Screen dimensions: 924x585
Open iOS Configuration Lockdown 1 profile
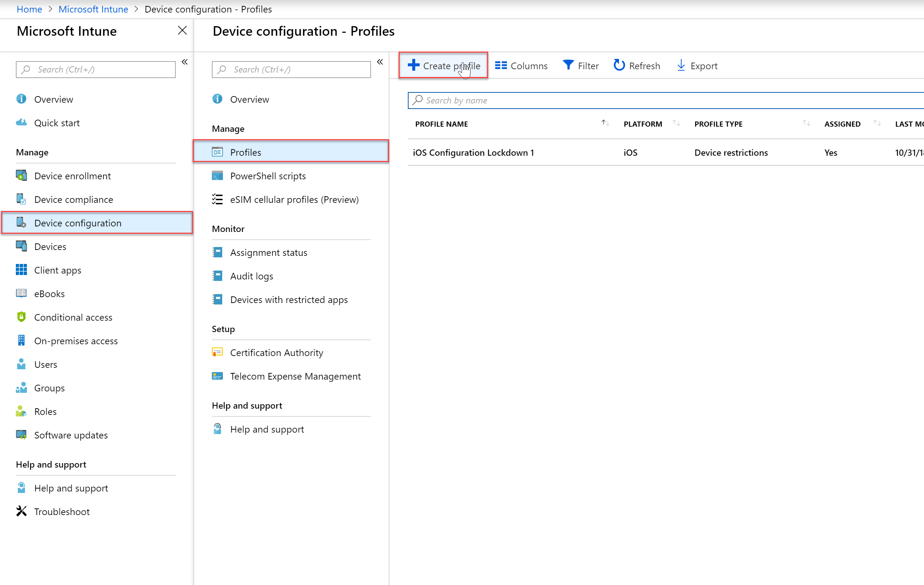pos(473,152)
